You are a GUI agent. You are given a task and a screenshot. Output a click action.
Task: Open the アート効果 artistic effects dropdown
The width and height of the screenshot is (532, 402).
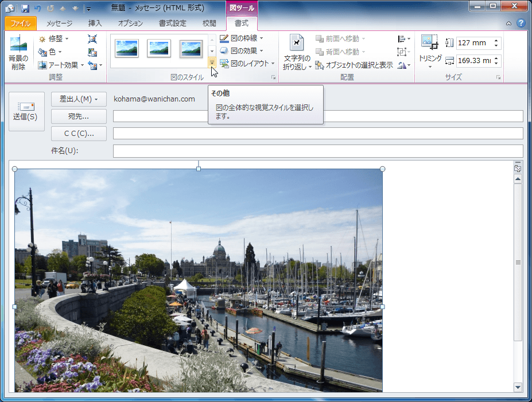pyautogui.click(x=61, y=65)
